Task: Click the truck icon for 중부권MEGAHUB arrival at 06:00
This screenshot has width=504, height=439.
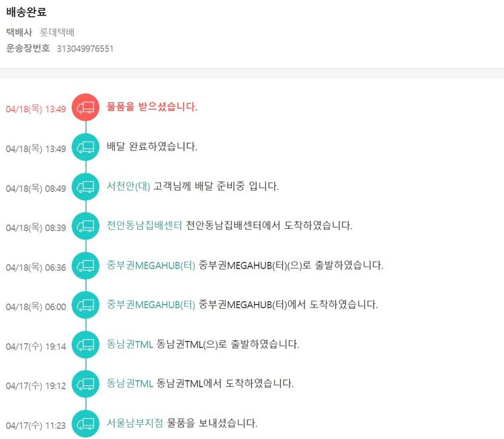Action: (85, 305)
